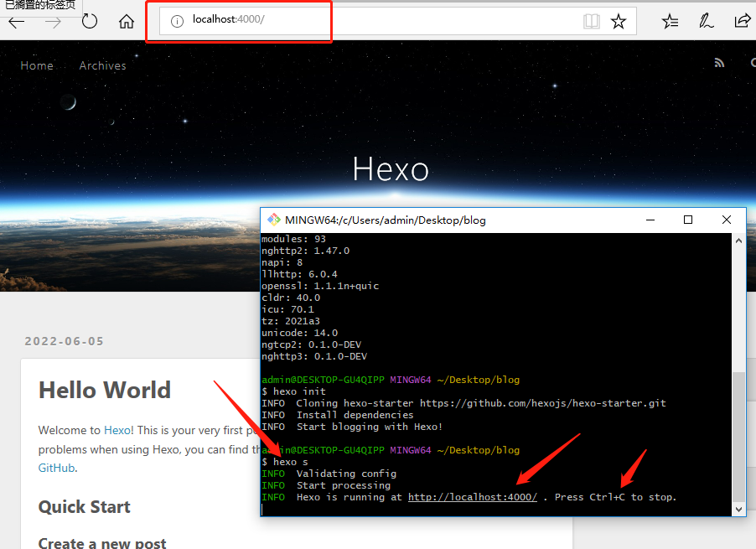Viewport: 756px width, 549px height.
Task: Open the http://localhost:4000/ link in terminal
Action: (x=473, y=497)
